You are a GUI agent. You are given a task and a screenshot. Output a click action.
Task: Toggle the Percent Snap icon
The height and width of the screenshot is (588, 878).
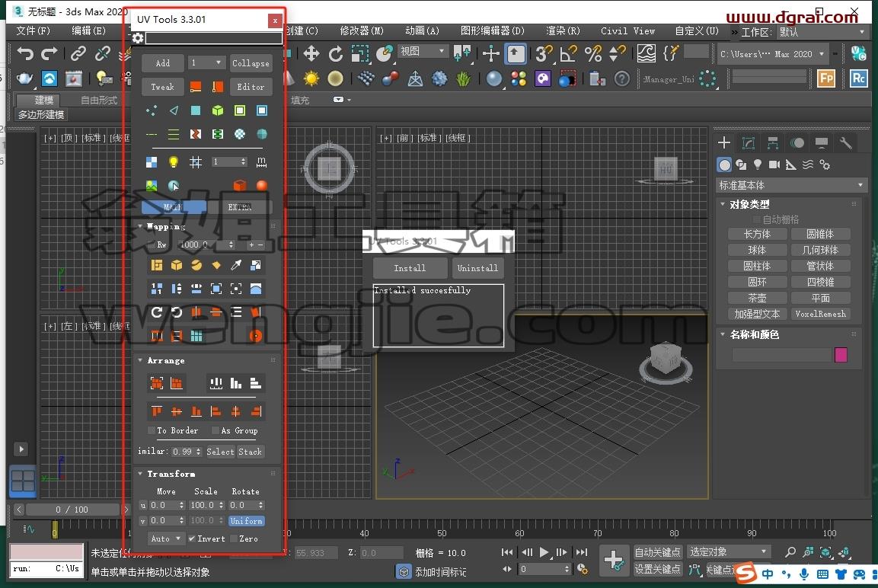pos(593,54)
